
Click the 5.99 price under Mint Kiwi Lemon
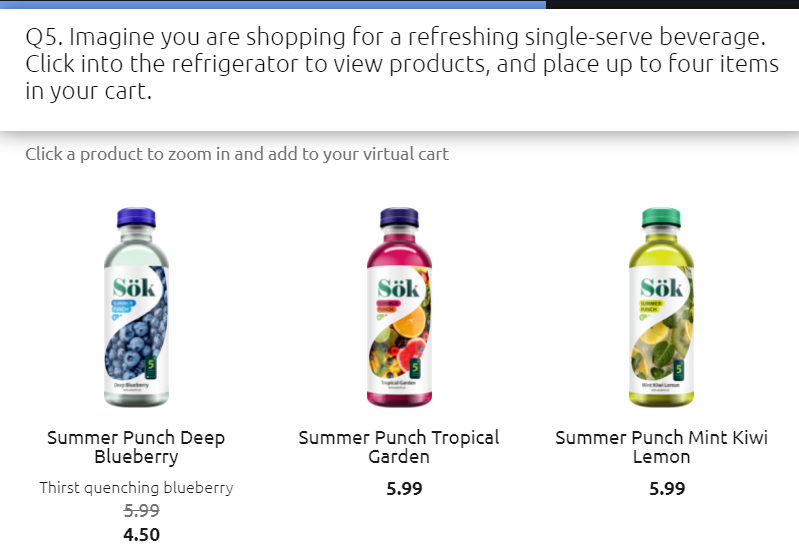pos(667,488)
